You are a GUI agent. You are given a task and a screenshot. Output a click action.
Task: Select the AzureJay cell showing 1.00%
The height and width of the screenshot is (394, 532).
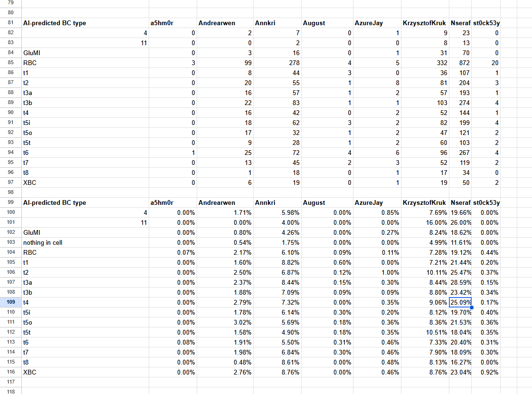tap(377, 272)
